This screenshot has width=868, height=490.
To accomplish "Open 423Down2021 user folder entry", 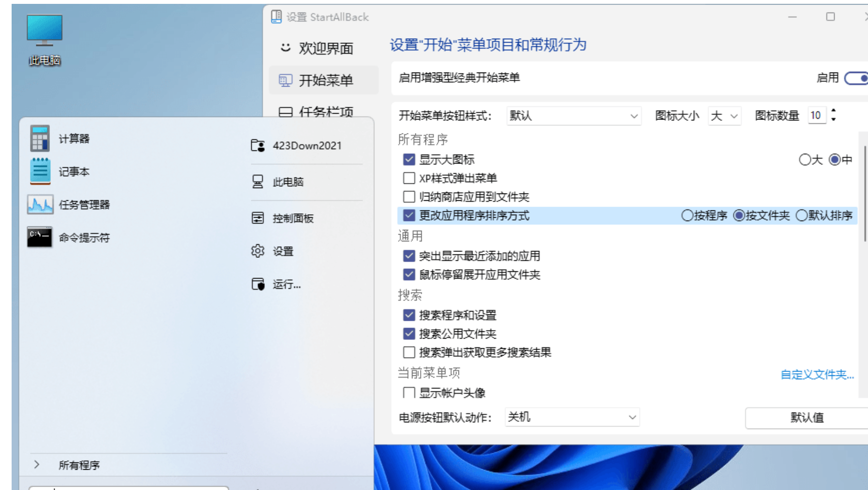I will pyautogui.click(x=306, y=146).
